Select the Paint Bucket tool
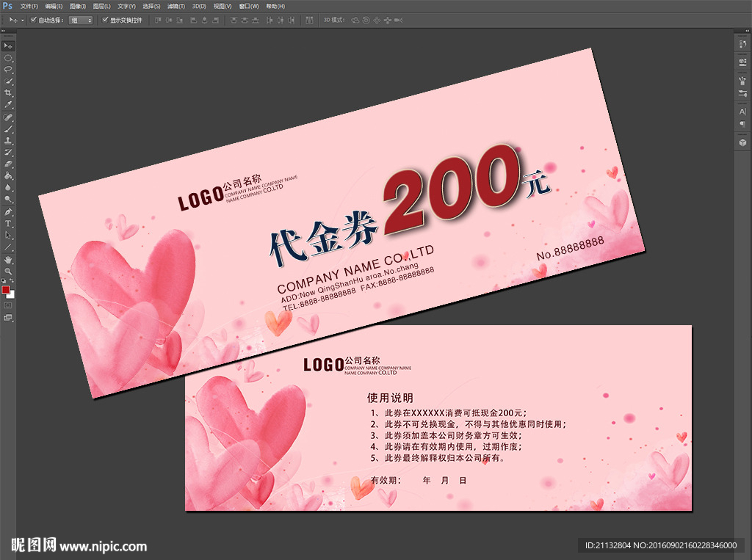 point(8,176)
